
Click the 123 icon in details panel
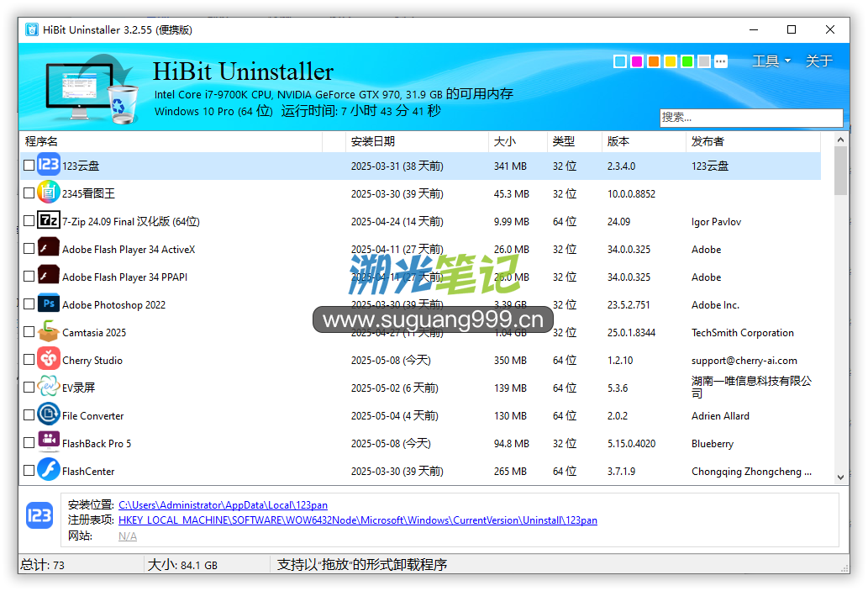39,515
